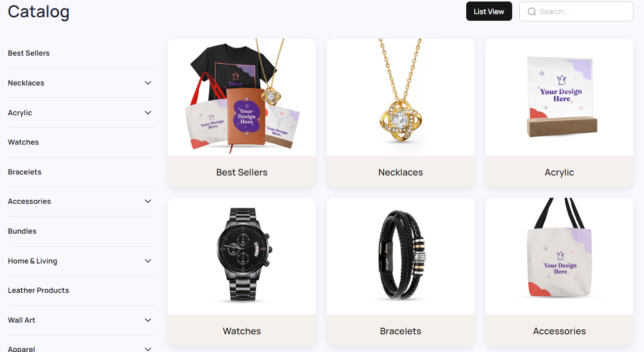Click the gold necklace product image
This screenshot has height=352, width=644.
(x=401, y=97)
